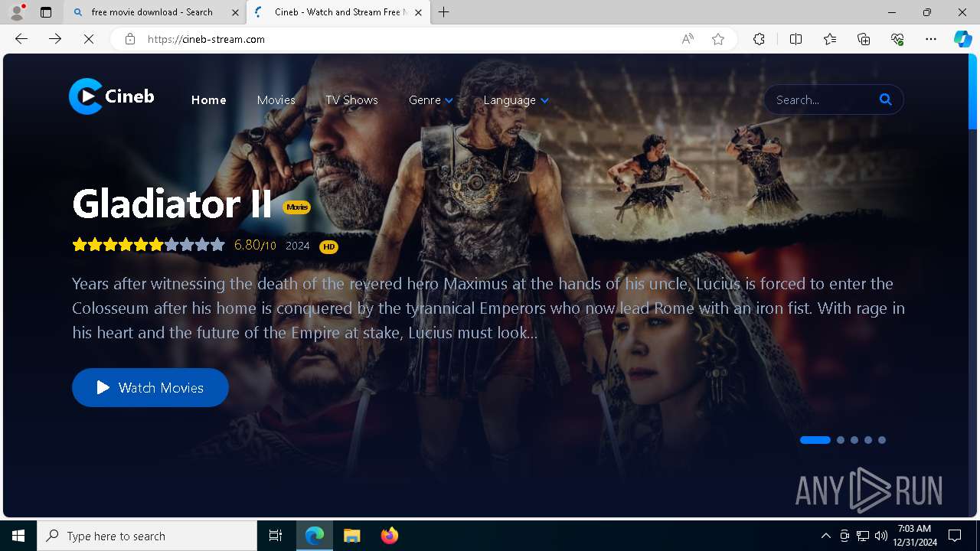This screenshot has width=980, height=551.
Task: Open the notification center
Action: click(x=955, y=536)
